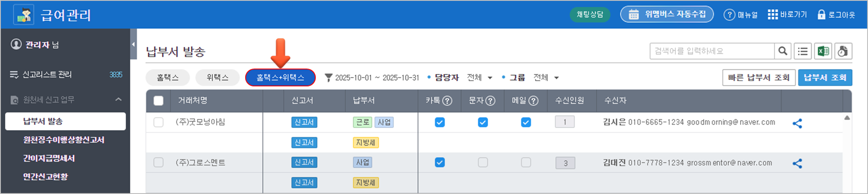The height and width of the screenshot is (194, 868).
Task: Open the 매뉴얼 help icon
Action: (729, 15)
